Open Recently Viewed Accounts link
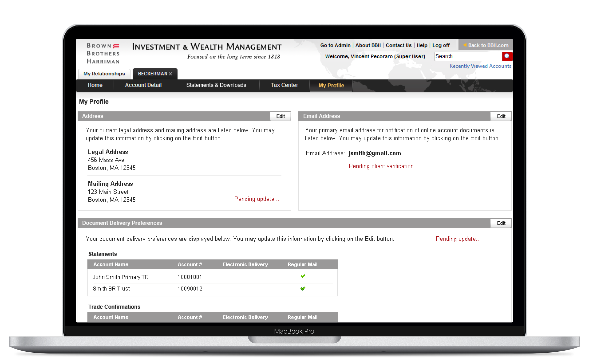Image resolution: width=589 pixels, height=364 pixels. pos(480,66)
